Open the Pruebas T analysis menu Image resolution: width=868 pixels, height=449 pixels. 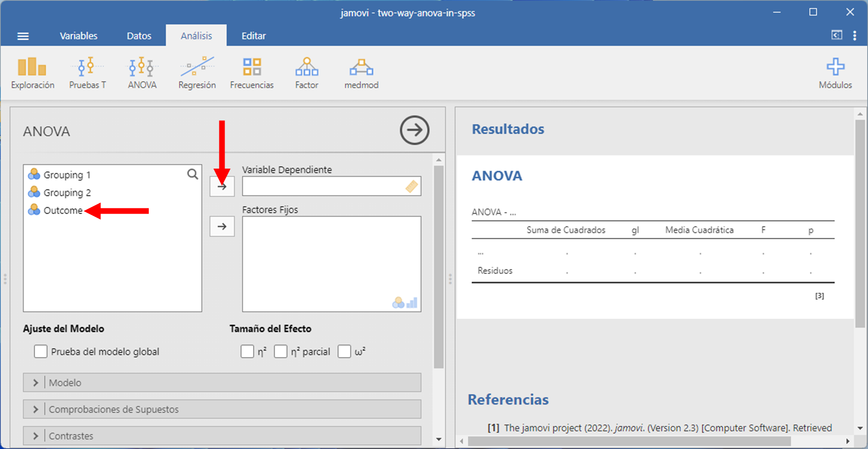pyautogui.click(x=88, y=73)
